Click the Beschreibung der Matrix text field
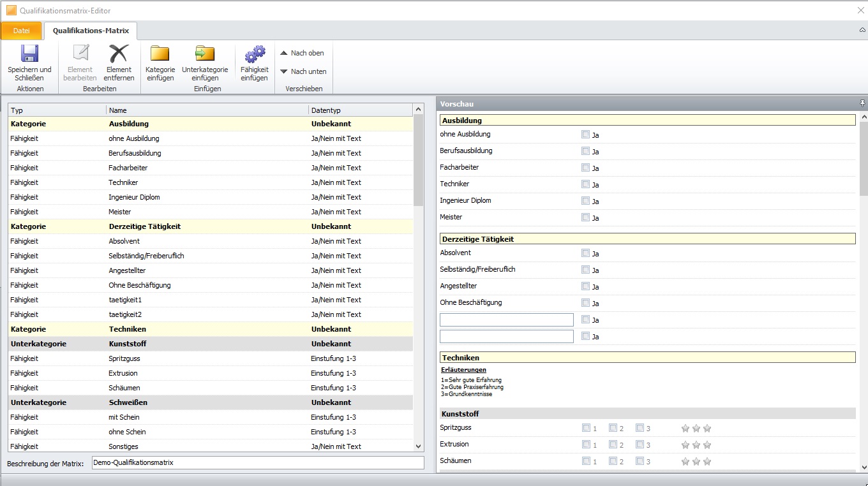Image resolution: width=868 pixels, height=486 pixels. pyautogui.click(x=257, y=462)
